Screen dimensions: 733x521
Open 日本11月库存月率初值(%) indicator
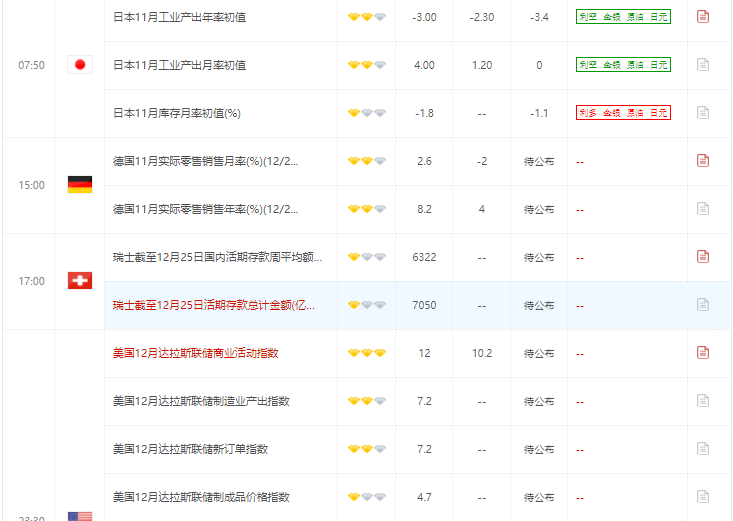click(x=177, y=113)
